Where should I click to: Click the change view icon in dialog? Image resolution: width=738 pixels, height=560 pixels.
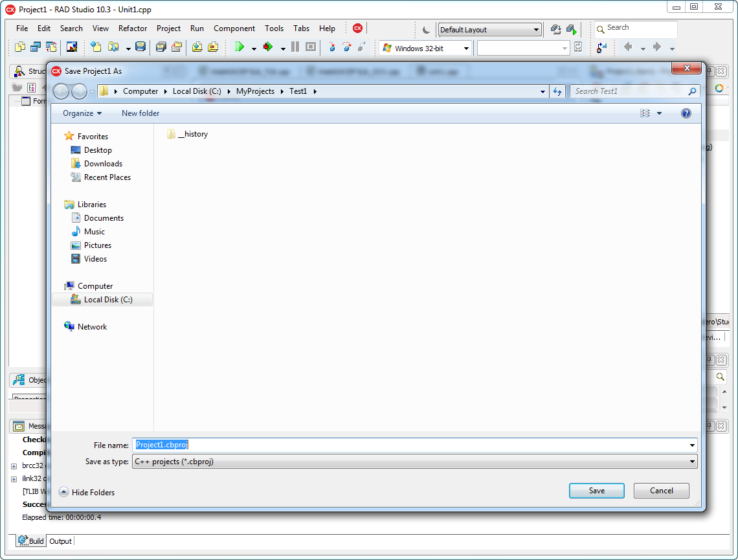[x=645, y=113]
